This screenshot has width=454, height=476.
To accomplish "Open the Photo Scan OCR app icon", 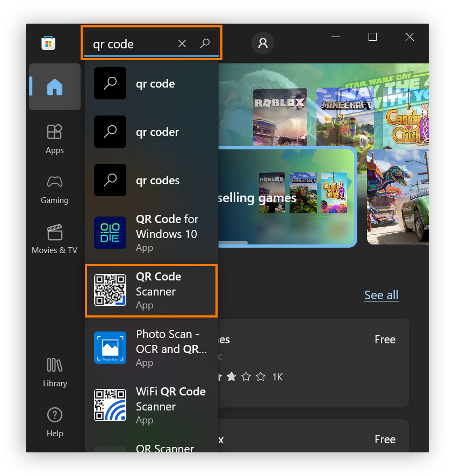I will coord(110,348).
